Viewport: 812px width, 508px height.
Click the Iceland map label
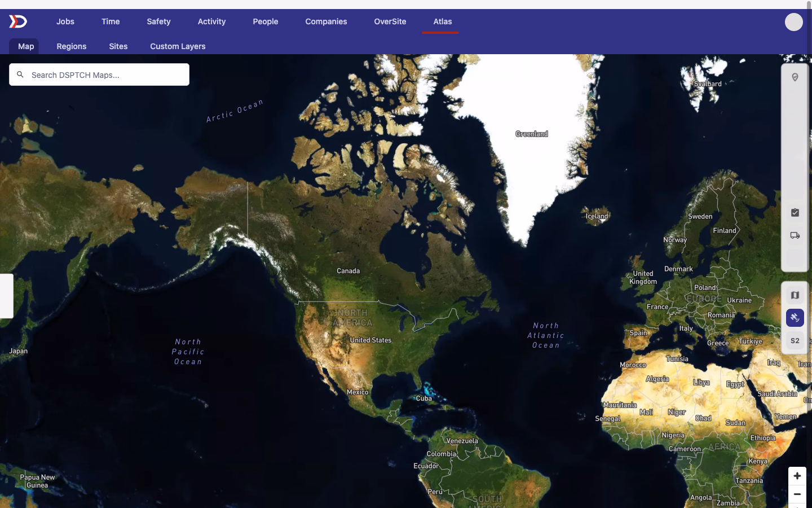pos(597,216)
